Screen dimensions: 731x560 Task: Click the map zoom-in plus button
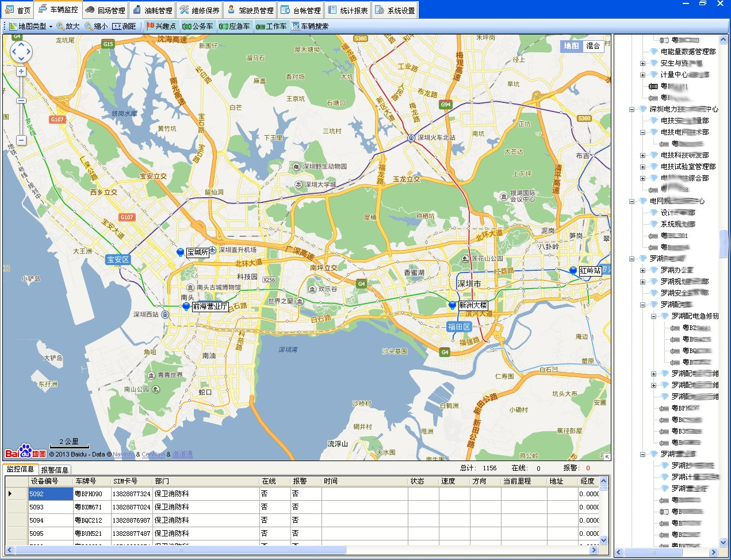(21, 72)
